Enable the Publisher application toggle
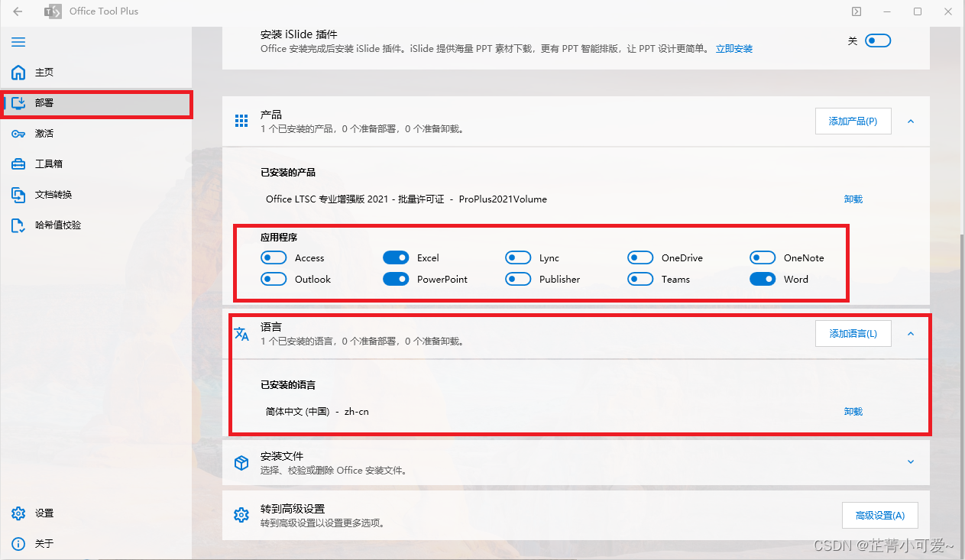The image size is (965, 560). point(518,280)
